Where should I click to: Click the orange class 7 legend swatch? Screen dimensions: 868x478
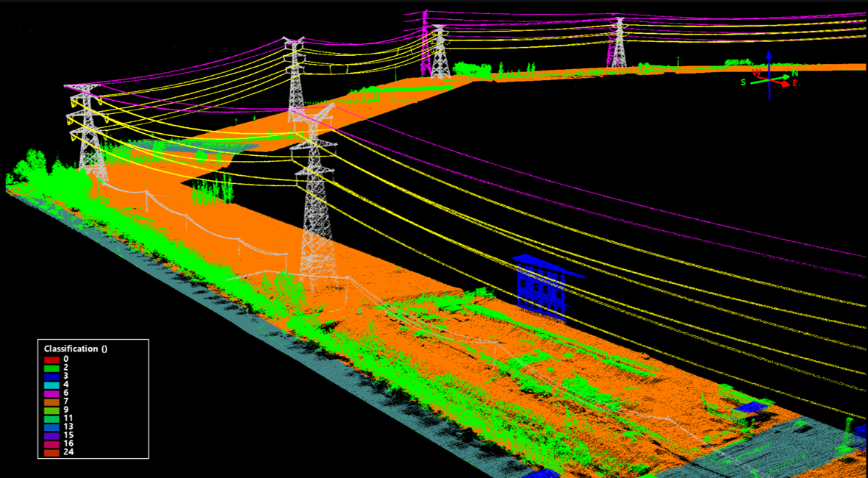coord(51,402)
